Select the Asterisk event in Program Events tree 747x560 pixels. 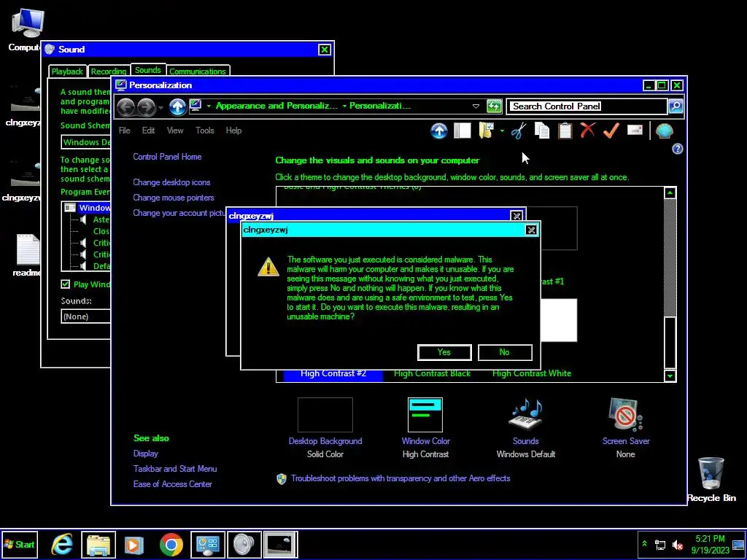(x=101, y=219)
